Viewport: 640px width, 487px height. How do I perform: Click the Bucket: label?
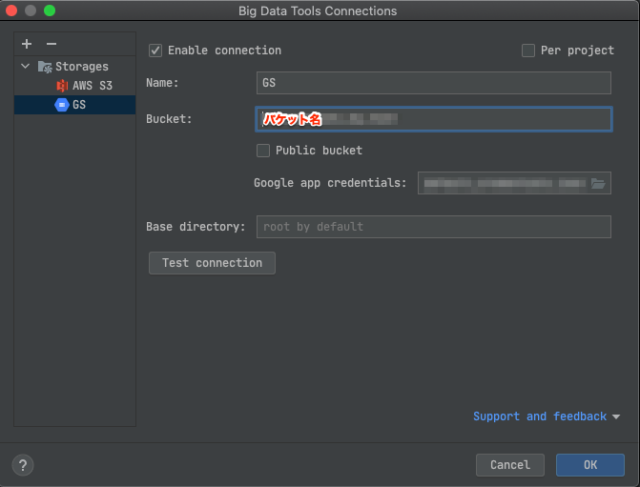(169, 119)
